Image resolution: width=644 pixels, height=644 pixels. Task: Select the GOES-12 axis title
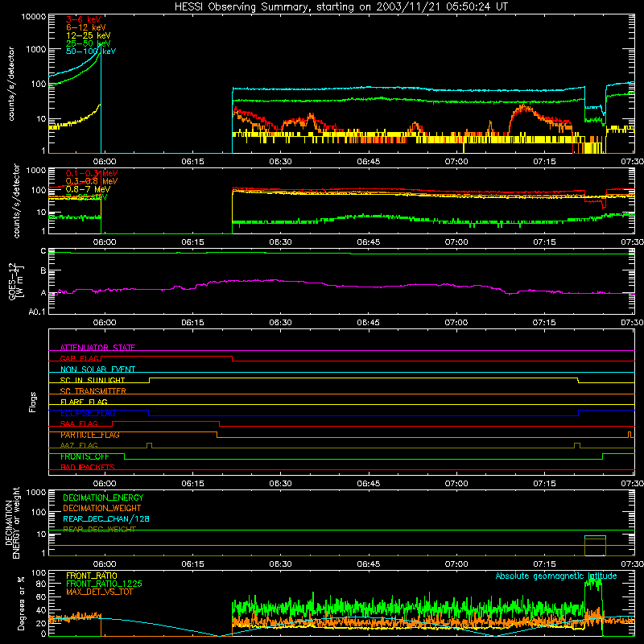15,282
